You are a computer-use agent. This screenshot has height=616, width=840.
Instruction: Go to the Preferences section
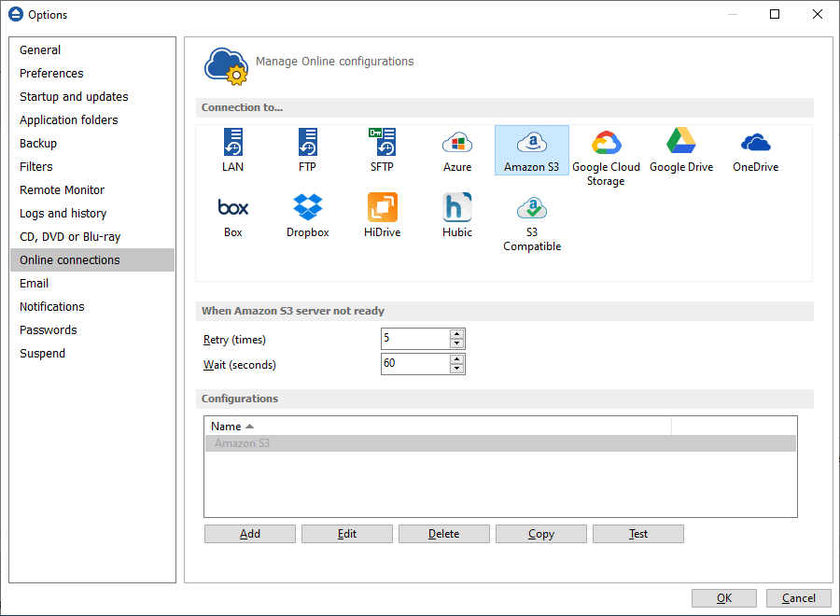coord(92,74)
